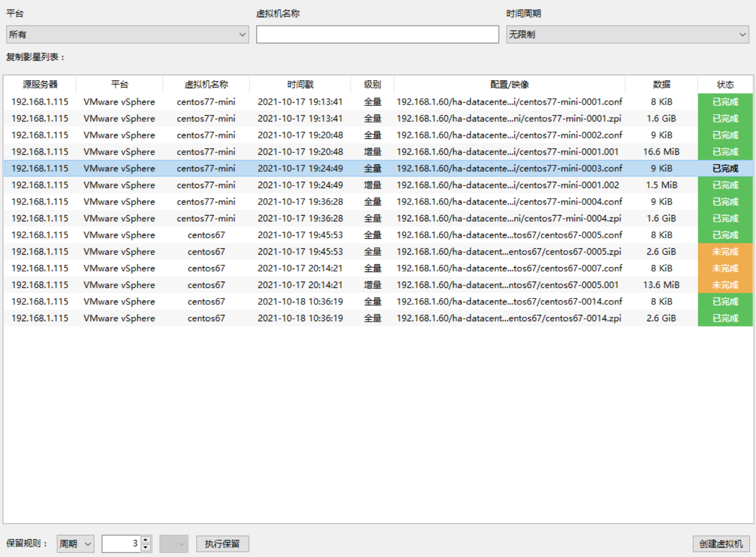This screenshot has height=557, width=756.
Task: Select the 配置/映像 column header
Action: pyautogui.click(x=509, y=84)
